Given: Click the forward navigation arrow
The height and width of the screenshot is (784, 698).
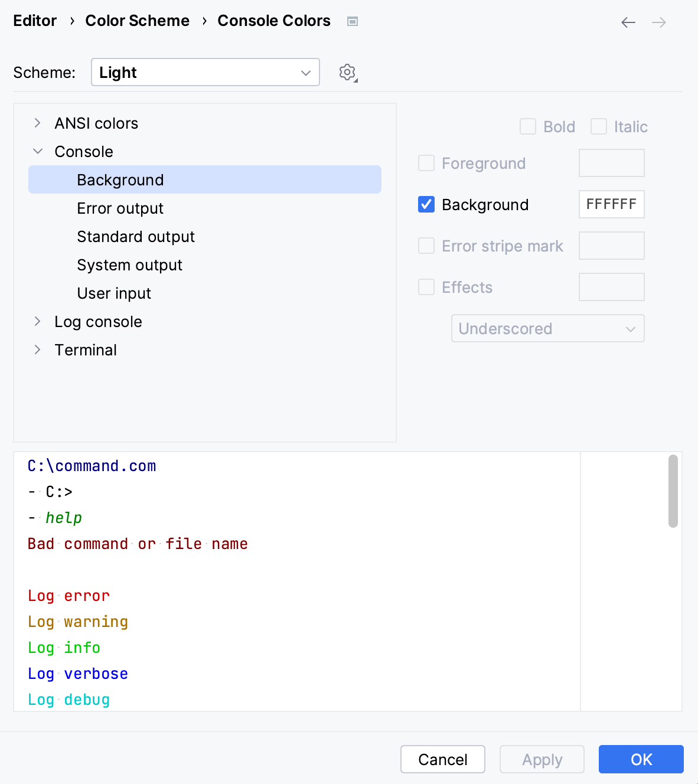Looking at the screenshot, I should (660, 22).
